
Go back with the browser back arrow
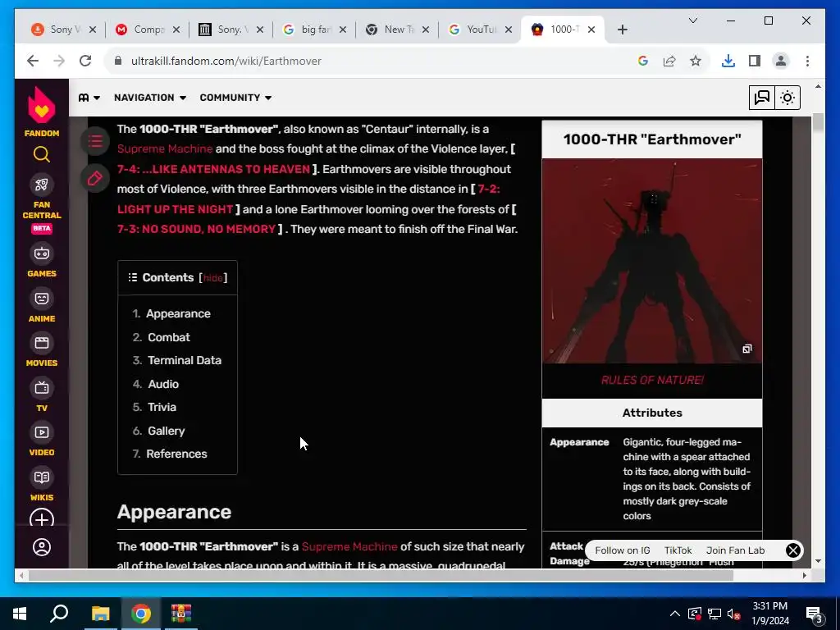pos(33,61)
